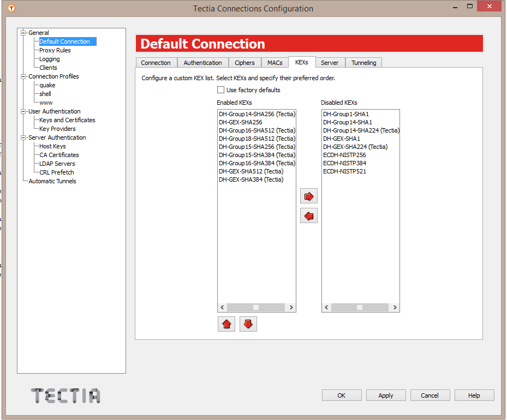Open the Server tab

click(330, 63)
